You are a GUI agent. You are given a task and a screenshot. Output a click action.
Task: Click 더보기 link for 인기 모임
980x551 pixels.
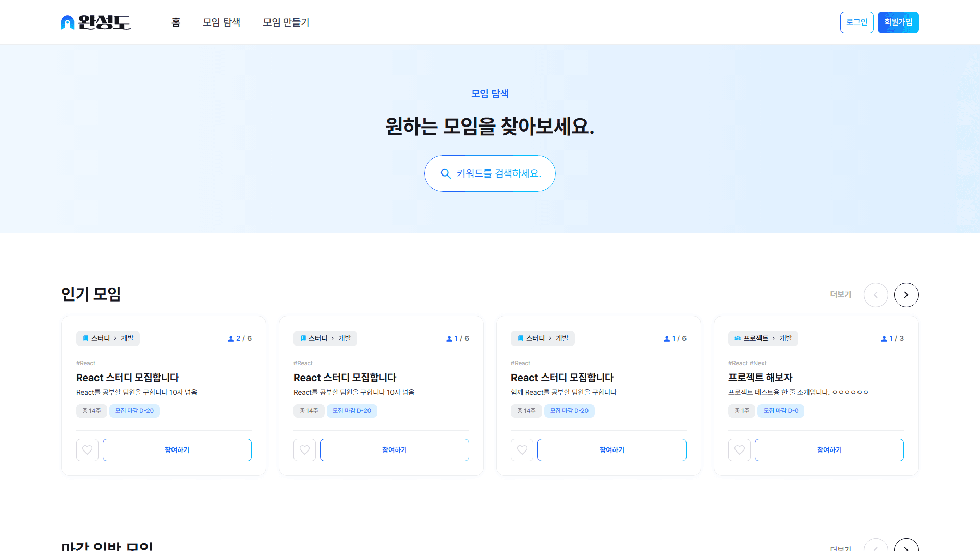click(x=840, y=295)
